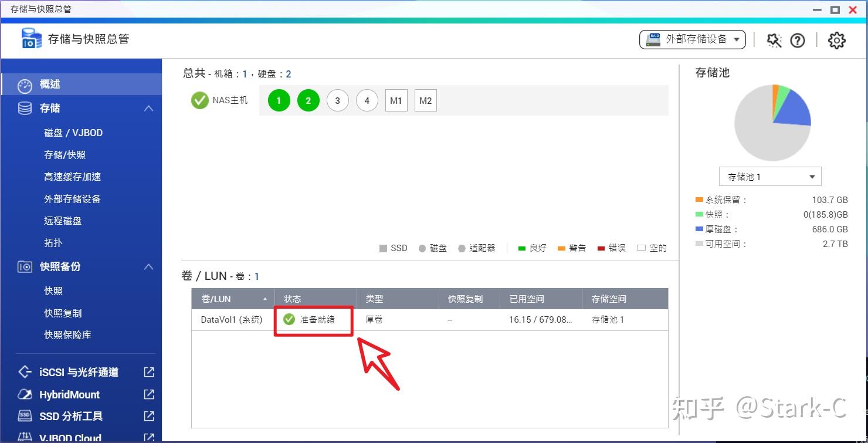Collapse the 快照备份 sidebar section
868x443 pixels.
coord(148,266)
